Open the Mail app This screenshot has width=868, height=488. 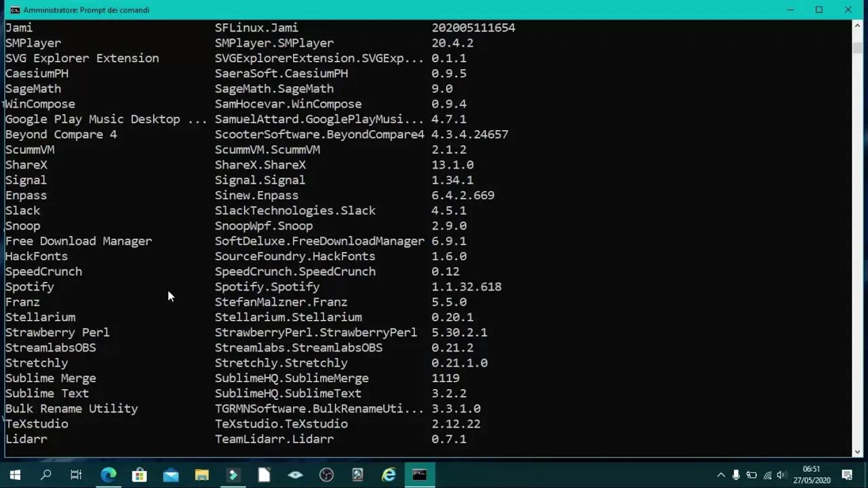(171, 474)
